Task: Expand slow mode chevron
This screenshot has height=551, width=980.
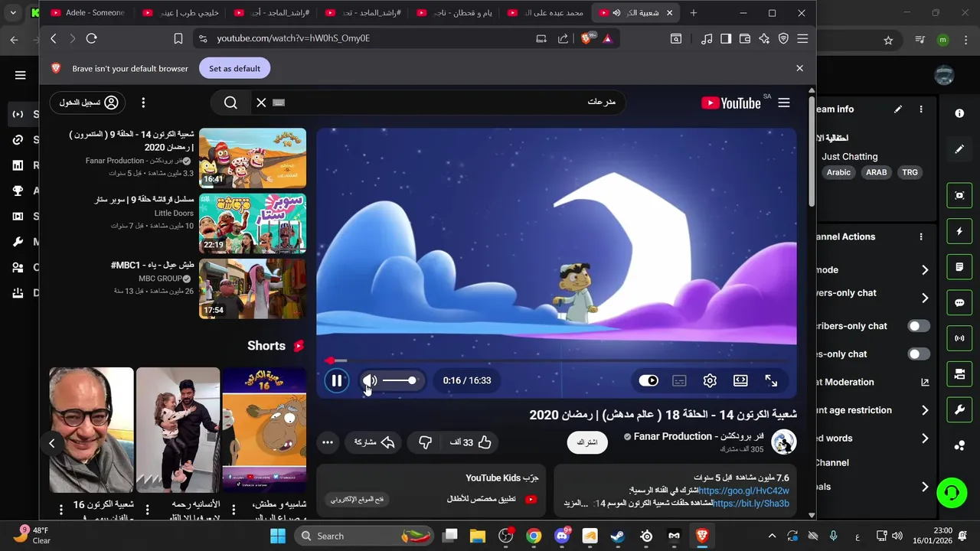Action: (x=925, y=270)
